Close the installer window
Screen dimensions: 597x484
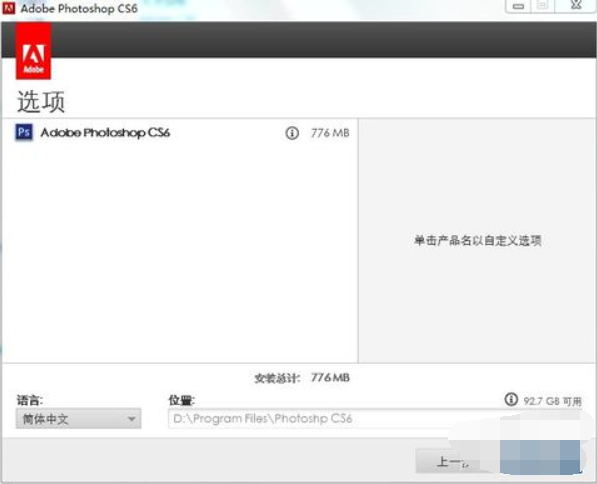576,5
